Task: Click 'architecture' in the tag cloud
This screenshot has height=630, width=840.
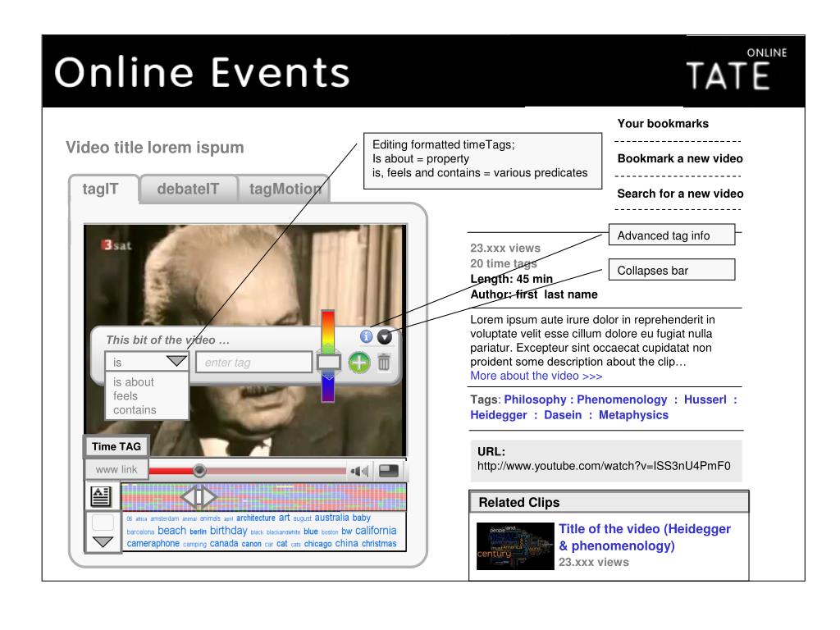Action: tap(256, 518)
